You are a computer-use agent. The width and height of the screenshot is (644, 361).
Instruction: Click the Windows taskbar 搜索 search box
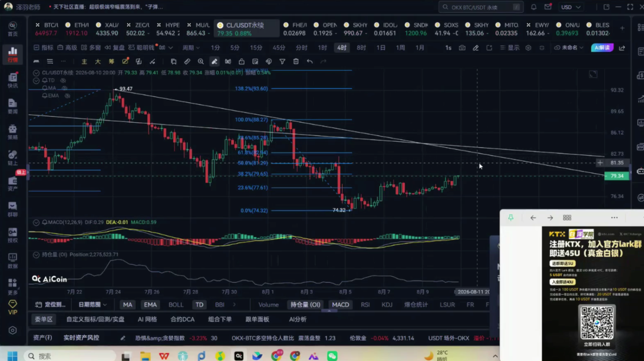[70, 356]
